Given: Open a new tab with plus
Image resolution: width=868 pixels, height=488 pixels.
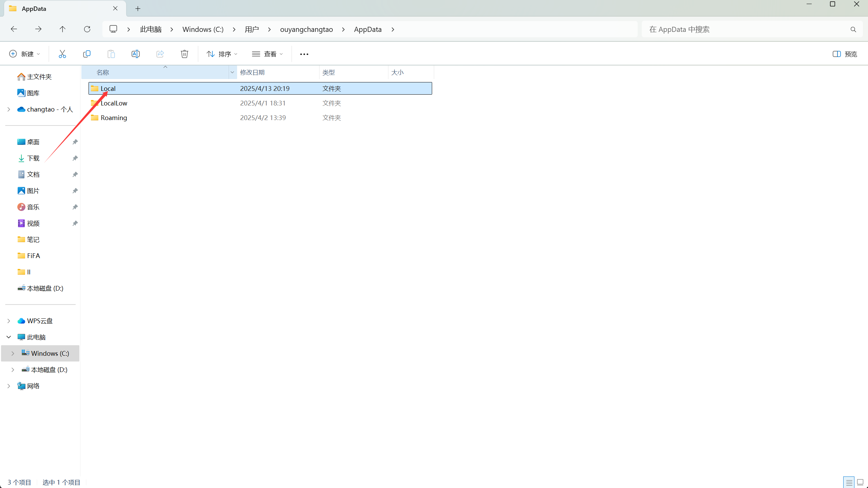Looking at the screenshot, I should coord(138,9).
